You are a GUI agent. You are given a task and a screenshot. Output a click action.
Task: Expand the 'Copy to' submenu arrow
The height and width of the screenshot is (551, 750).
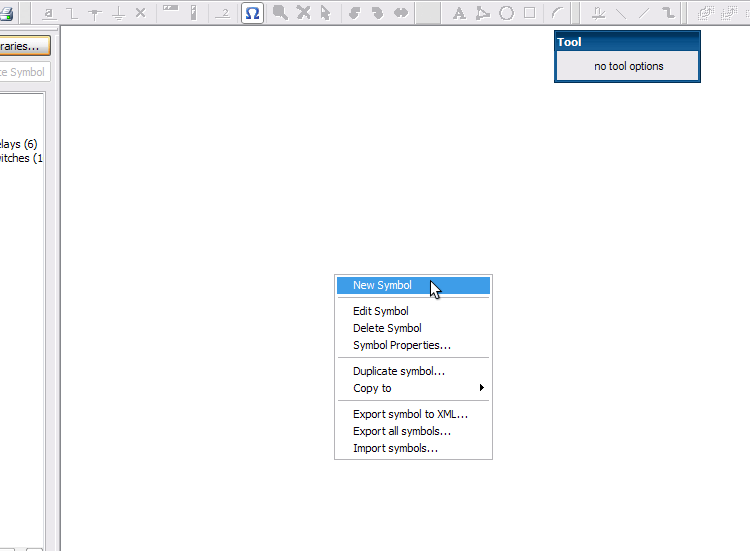pyautogui.click(x=481, y=388)
